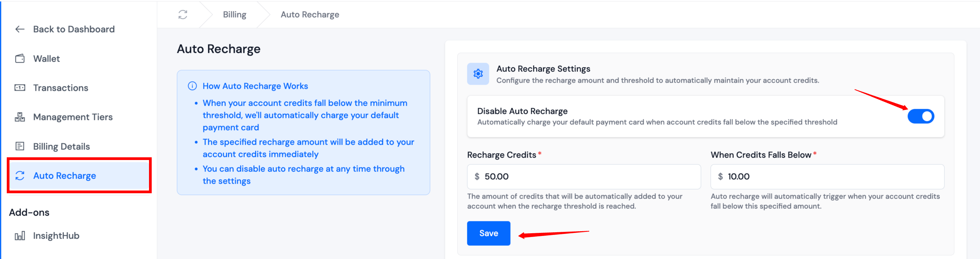Screen dimensions: 980x259
Task: Click the Recharge Credits amount field
Action: click(584, 176)
